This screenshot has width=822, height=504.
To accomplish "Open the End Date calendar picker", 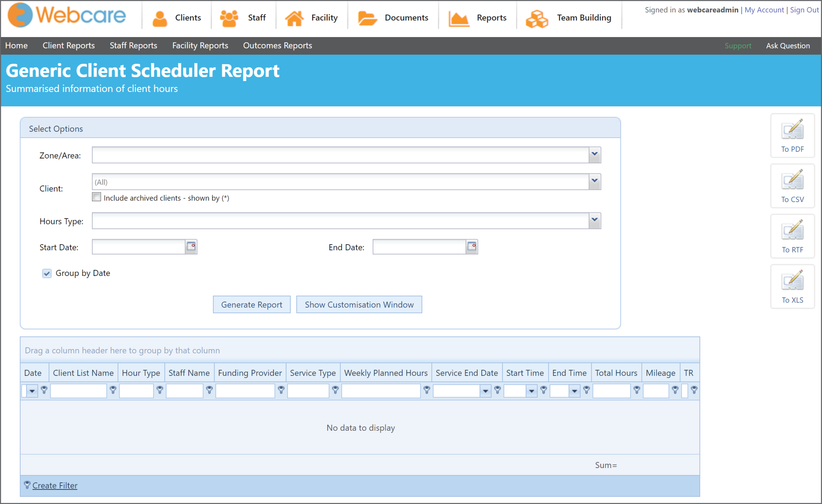I will click(472, 247).
